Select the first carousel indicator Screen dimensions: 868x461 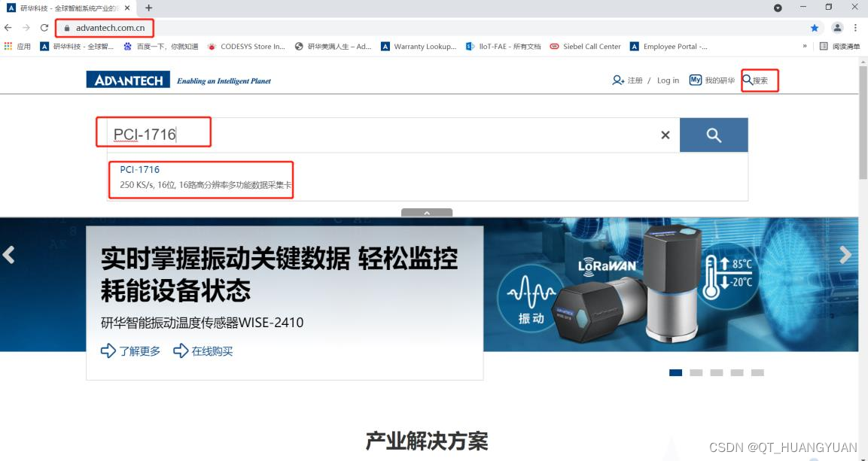[x=675, y=372]
